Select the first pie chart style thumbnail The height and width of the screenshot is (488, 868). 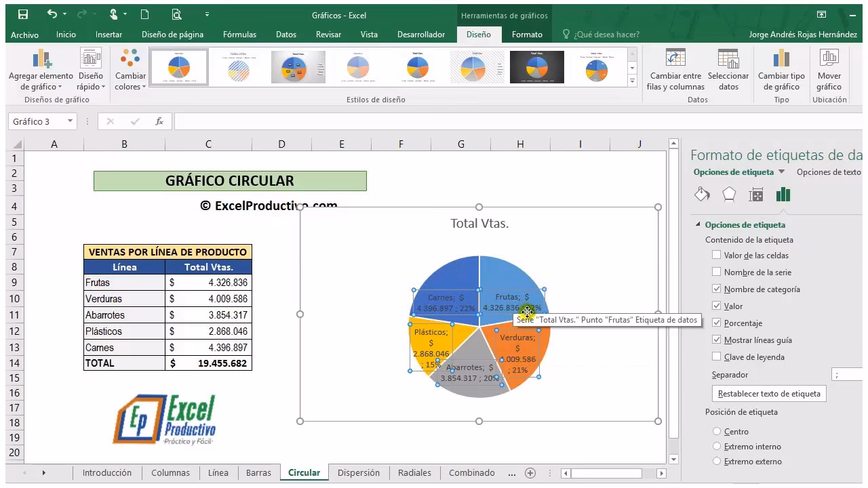[178, 66]
